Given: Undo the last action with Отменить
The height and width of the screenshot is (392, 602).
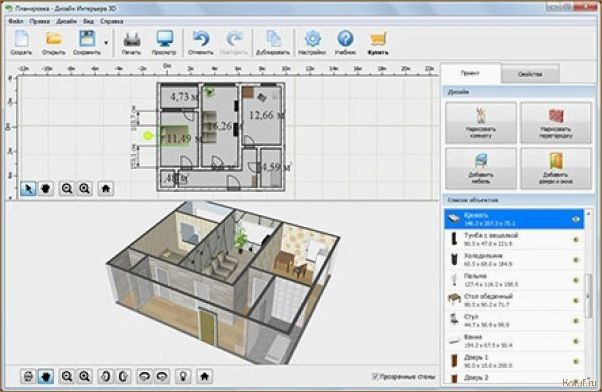Looking at the screenshot, I should [x=201, y=42].
